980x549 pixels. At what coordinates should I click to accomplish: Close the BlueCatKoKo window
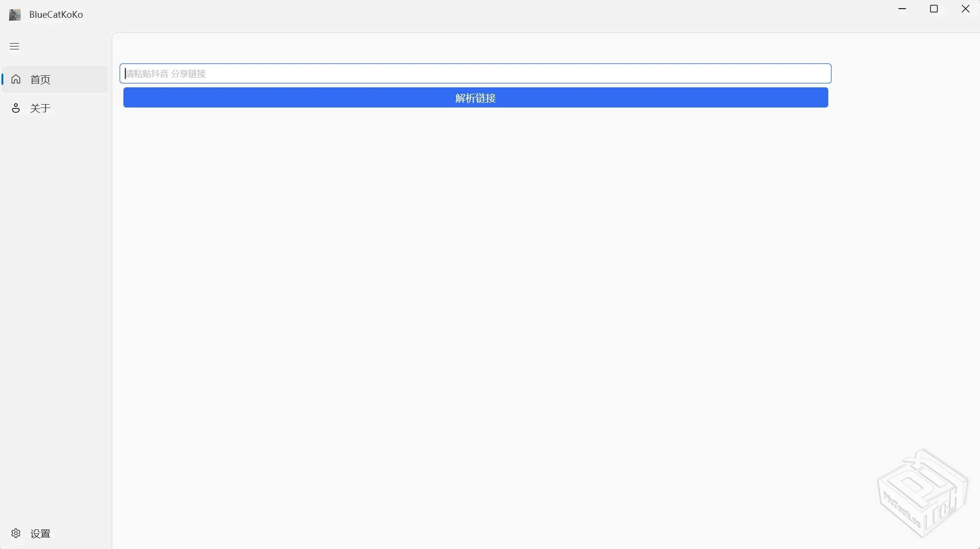pos(966,9)
